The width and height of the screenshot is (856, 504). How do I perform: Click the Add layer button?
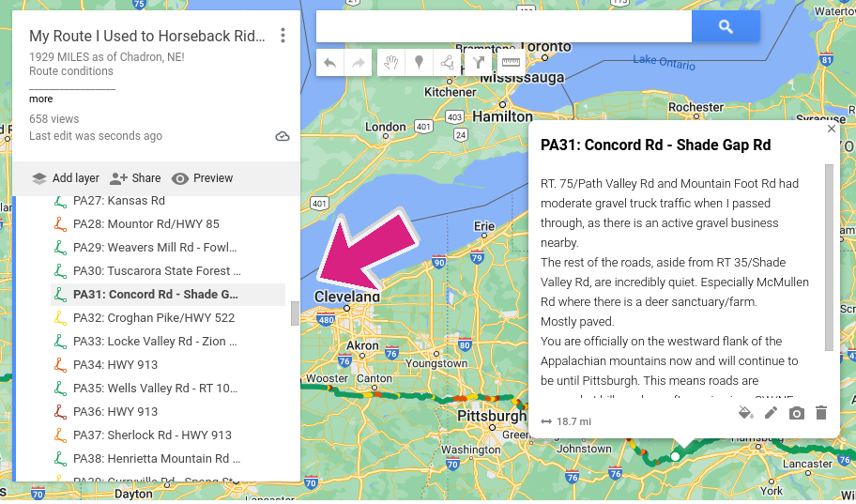[x=66, y=178]
